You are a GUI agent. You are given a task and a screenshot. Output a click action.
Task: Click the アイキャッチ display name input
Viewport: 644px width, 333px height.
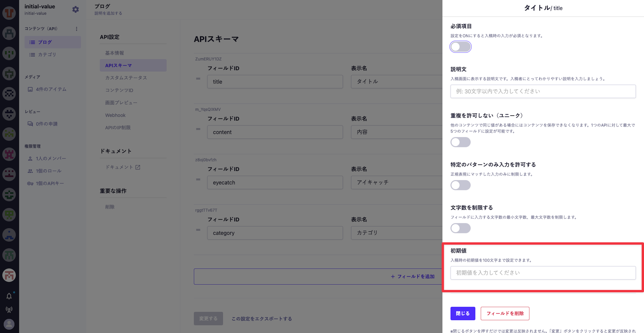[397, 183]
